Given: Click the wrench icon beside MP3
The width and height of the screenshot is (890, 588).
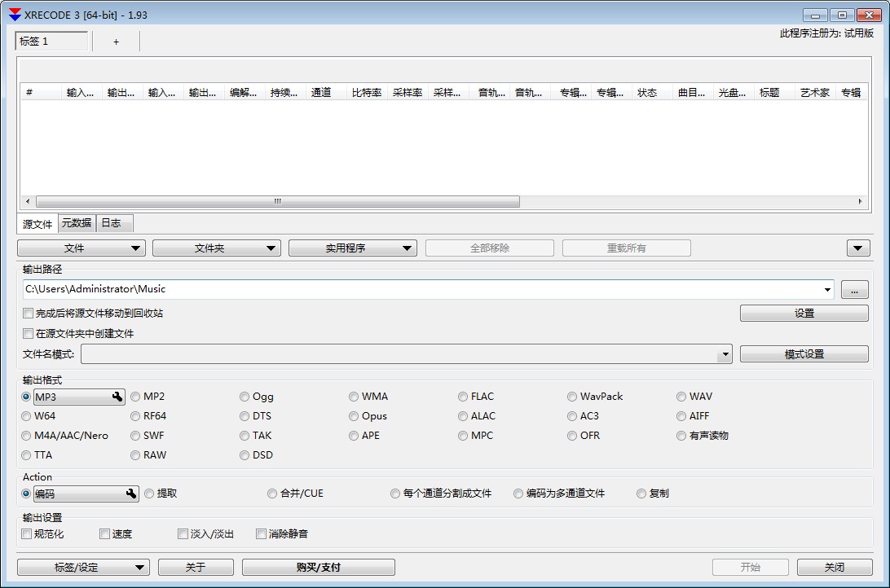Looking at the screenshot, I should click(x=117, y=397).
